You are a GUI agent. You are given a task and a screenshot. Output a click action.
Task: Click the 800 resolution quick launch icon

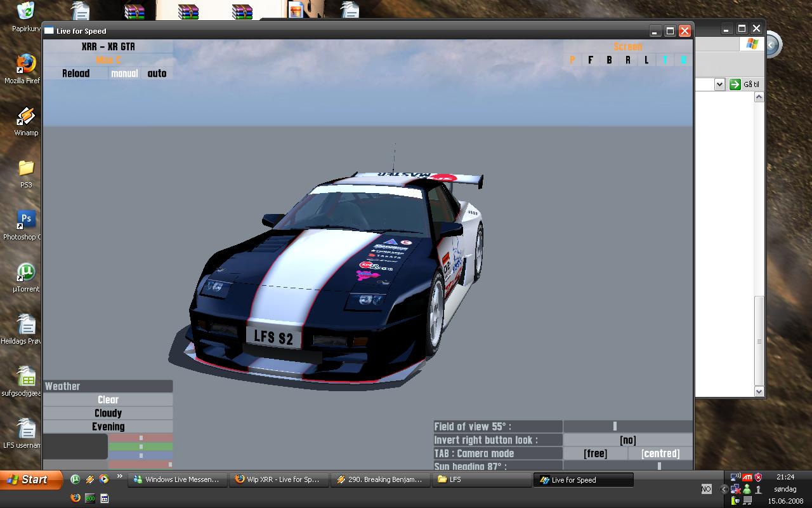coord(89,498)
